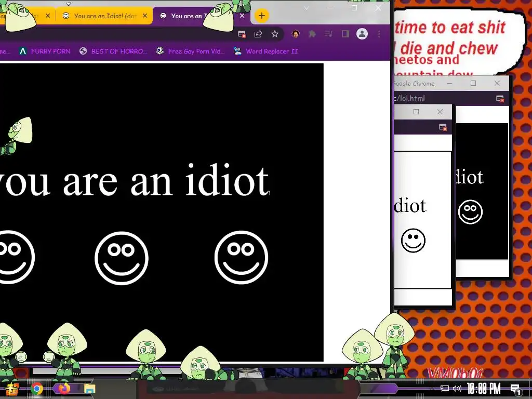
Task: Click pop-up blocked icon in small front popup
Action: click(443, 127)
